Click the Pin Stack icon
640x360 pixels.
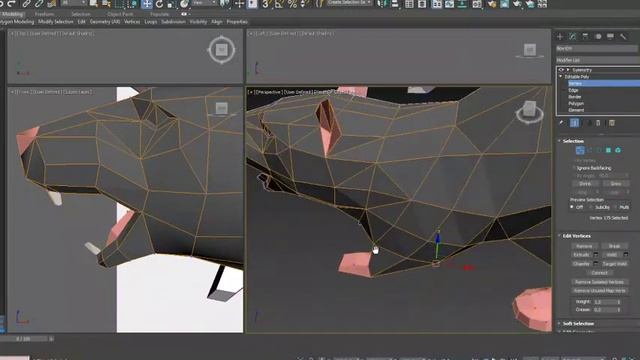562,123
